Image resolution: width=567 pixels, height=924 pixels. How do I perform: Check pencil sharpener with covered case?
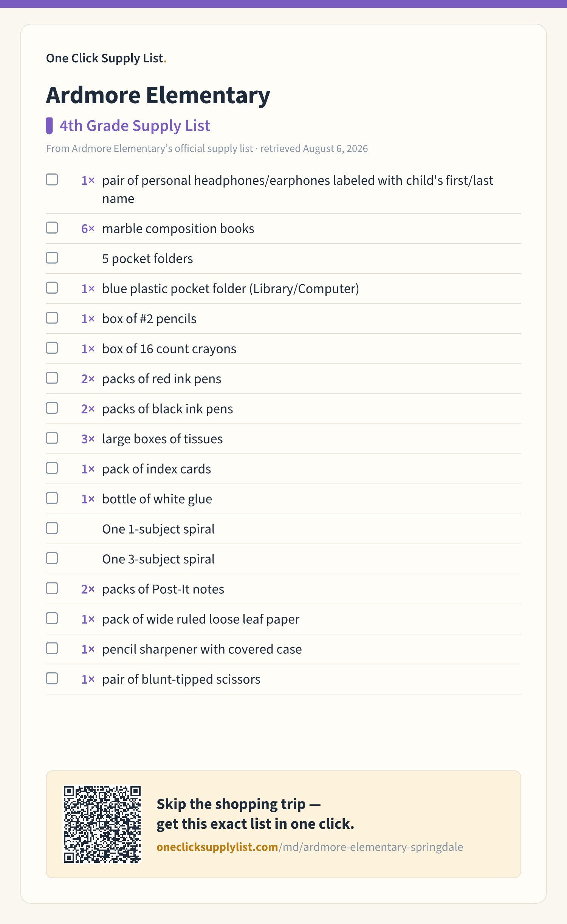pyautogui.click(x=52, y=649)
